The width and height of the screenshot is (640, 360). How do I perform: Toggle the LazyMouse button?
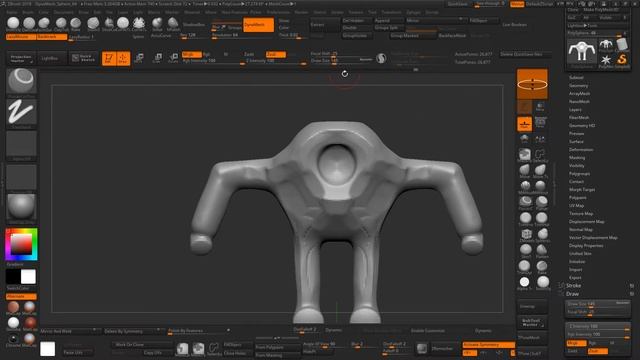20,37
